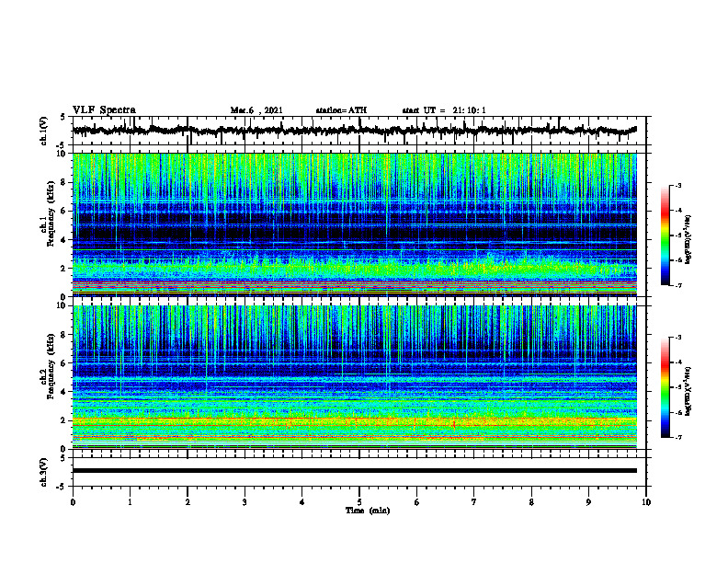Click the ch.1 voltage waveform trace

[x=354, y=131]
